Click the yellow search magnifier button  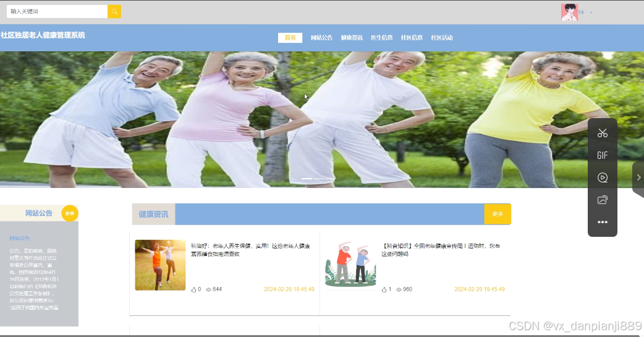(114, 12)
